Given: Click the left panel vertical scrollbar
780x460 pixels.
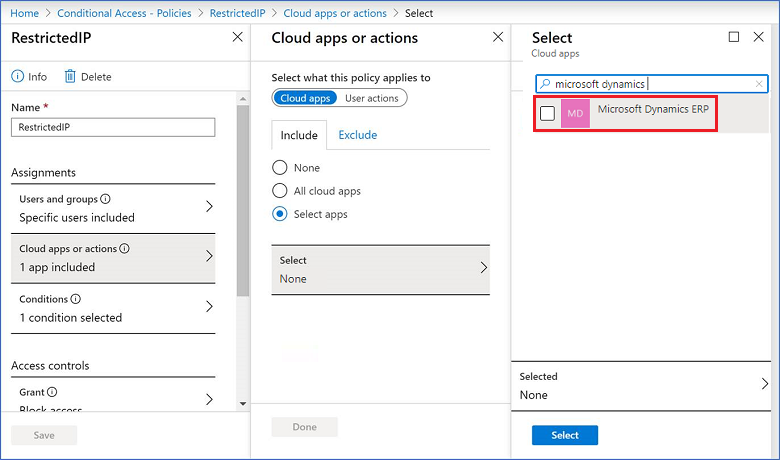Looking at the screenshot, I should (x=242, y=200).
